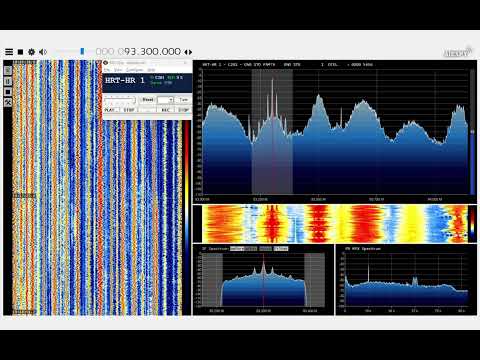Click the fourth IF Spectrum toggle button

click(x=281, y=248)
